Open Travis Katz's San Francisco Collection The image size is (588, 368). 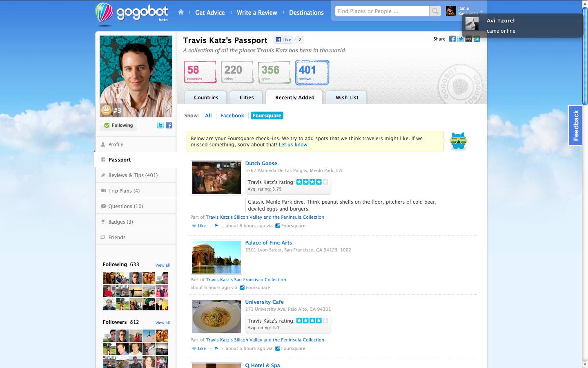[246, 280]
